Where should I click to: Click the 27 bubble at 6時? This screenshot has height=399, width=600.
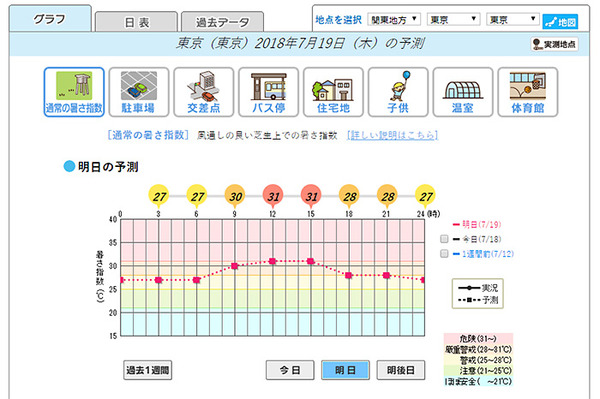pos(197,195)
